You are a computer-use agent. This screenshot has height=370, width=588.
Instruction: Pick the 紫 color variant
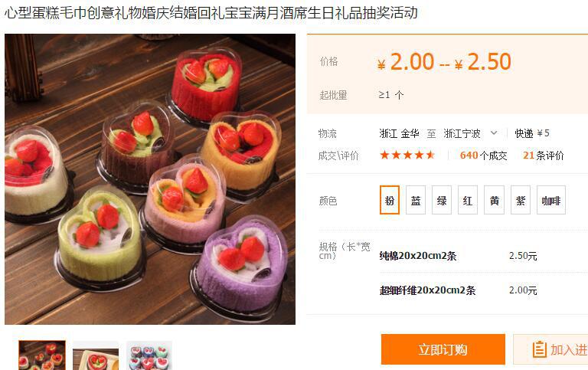click(521, 200)
